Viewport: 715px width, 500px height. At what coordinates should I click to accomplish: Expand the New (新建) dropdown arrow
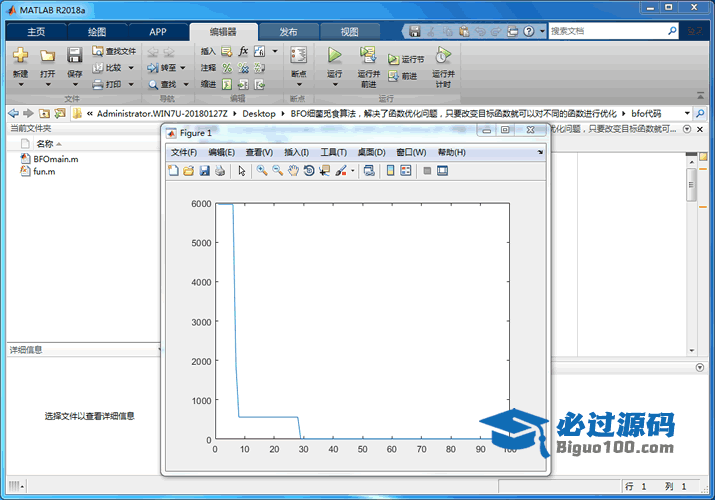[x=20, y=84]
